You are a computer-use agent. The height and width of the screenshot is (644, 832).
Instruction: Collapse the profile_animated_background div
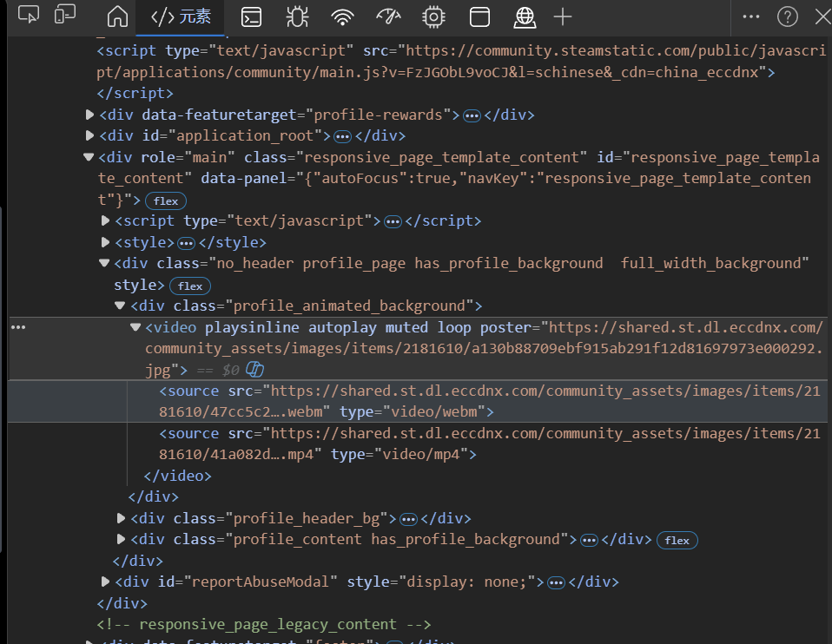point(120,306)
